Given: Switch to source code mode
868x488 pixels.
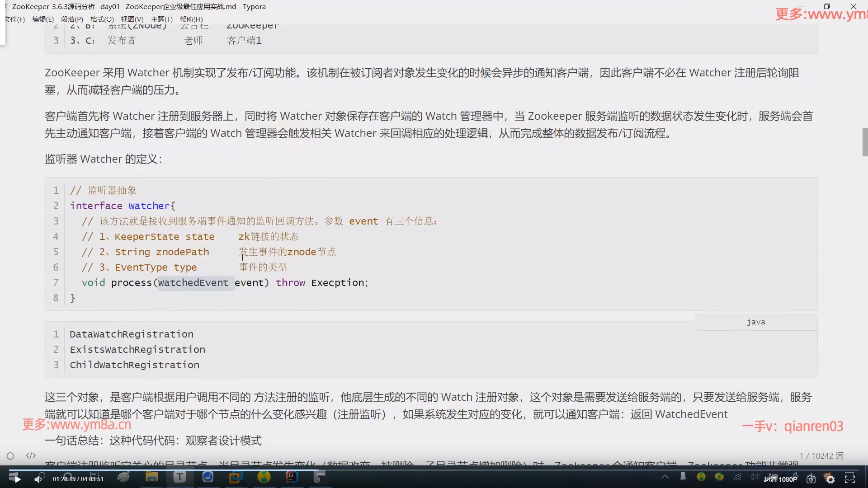Looking at the screenshot, I should coord(31,455).
